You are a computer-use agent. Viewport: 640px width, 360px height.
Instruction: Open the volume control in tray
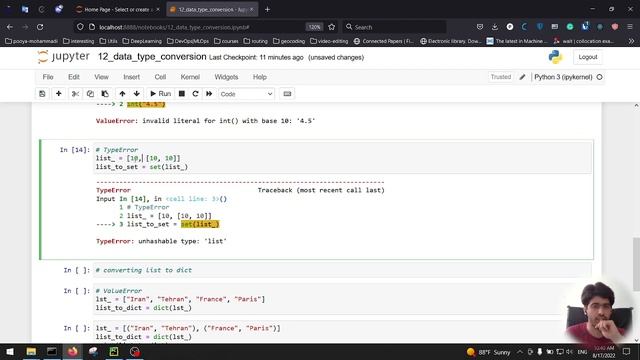pyautogui.click(x=569, y=352)
